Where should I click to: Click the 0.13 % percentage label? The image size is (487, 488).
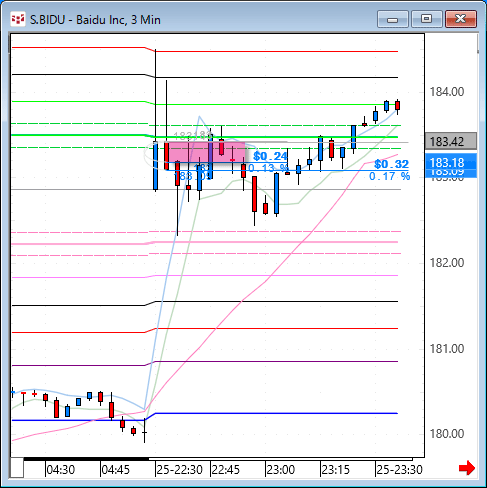pos(268,168)
